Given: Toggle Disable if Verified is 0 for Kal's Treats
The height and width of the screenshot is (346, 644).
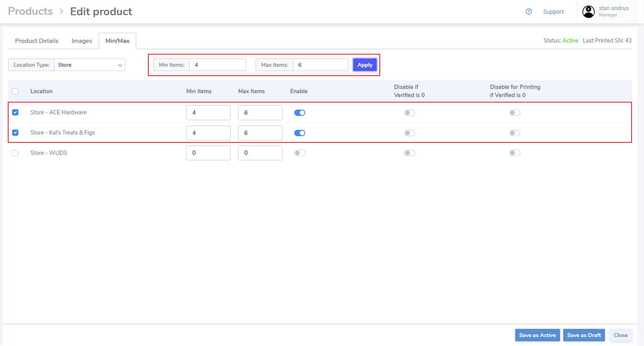Looking at the screenshot, I should point(410,133).
